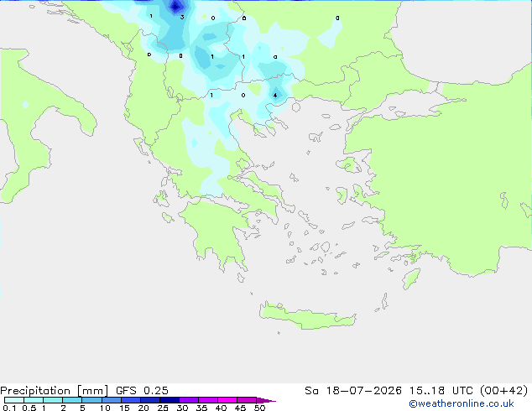532x411 pixels.
Task: Click the "(00+42)" forecast offset text
Action: pyautogui.click(x=504, y=391)
